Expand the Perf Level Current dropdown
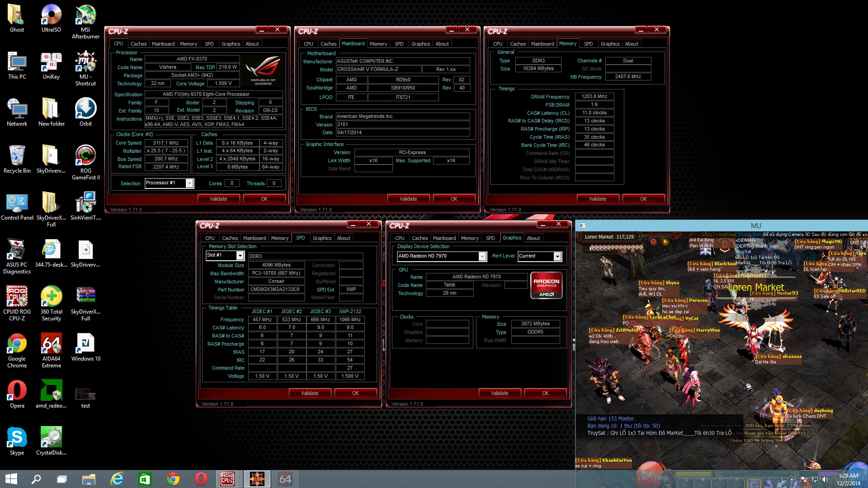The image size is (868, 488). 557,256
